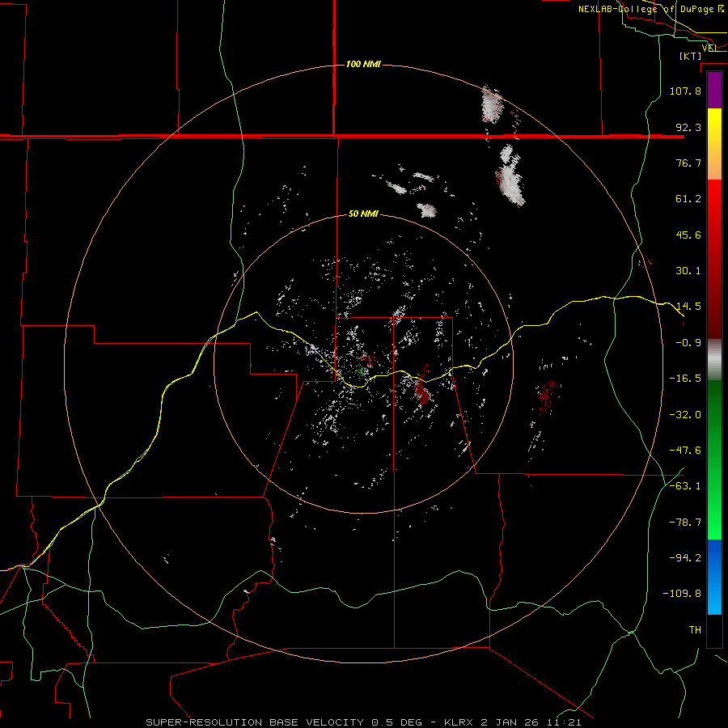Click the 45.6 velocity scale value
This screenshot has width=728, height=728.
point(688,235)
